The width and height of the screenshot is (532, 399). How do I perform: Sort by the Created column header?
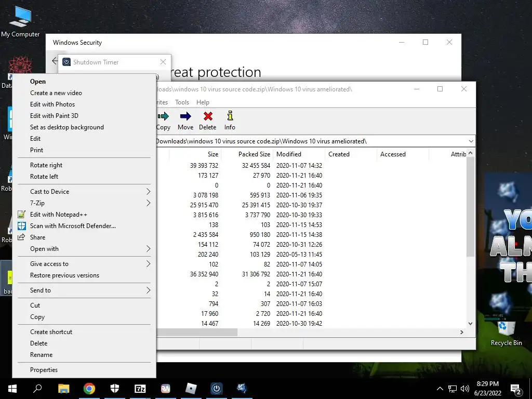point(351,154)
